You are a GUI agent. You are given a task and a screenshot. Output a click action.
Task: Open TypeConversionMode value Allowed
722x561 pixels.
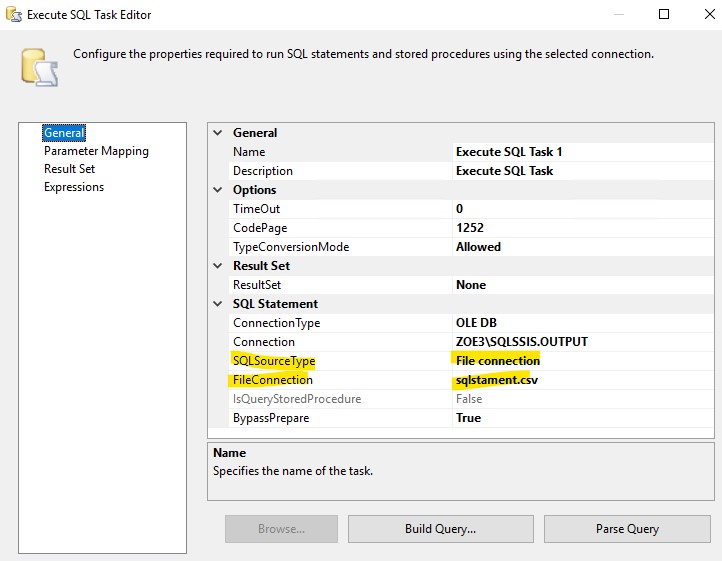point(583,247)
